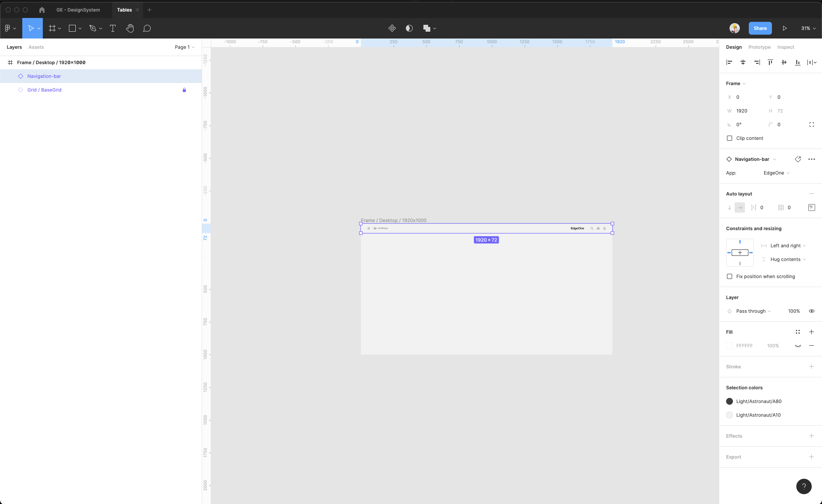Viewport: 822px width, 504px height.
Task: Select the Comment tool
Action: coord(147,28)
